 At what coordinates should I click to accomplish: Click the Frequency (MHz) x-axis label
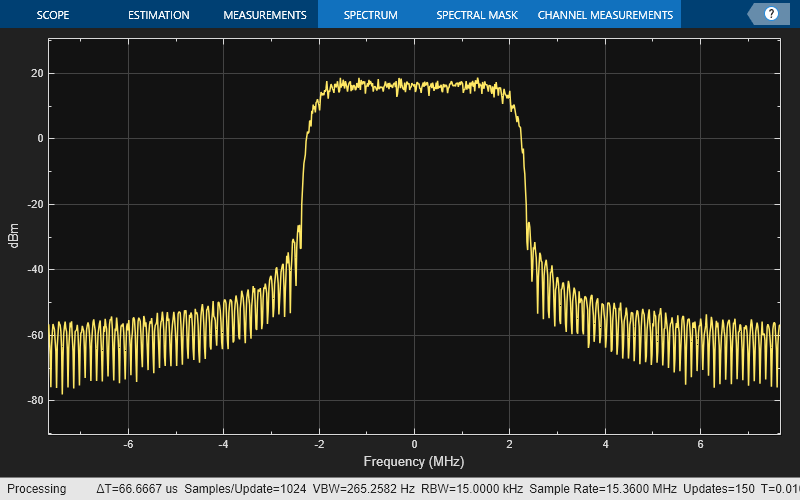[413, 462]
